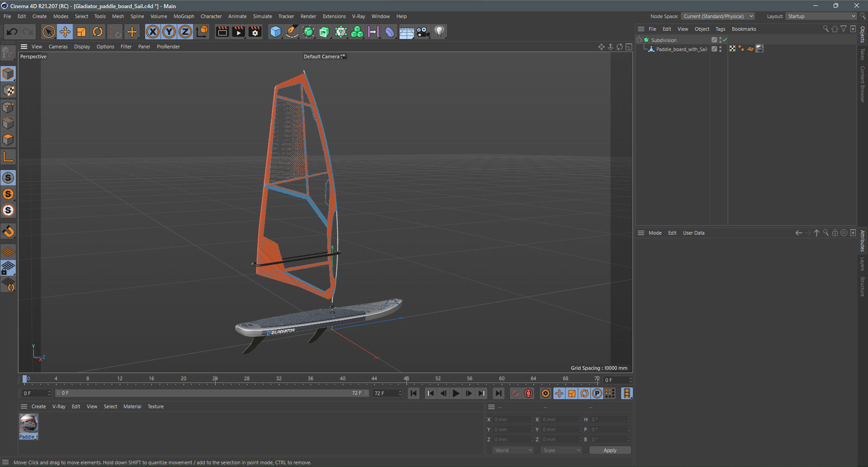Select the Live Selection tool

pyautogui.click(x=48, y=32)
